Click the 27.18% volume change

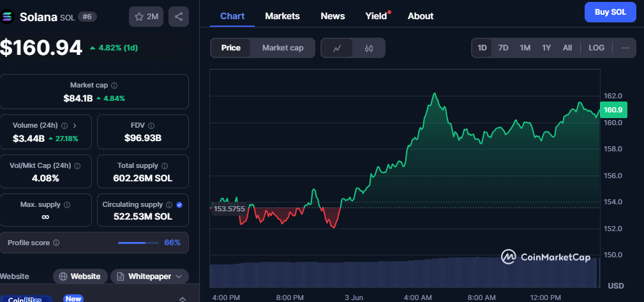(x=63, y=139)
